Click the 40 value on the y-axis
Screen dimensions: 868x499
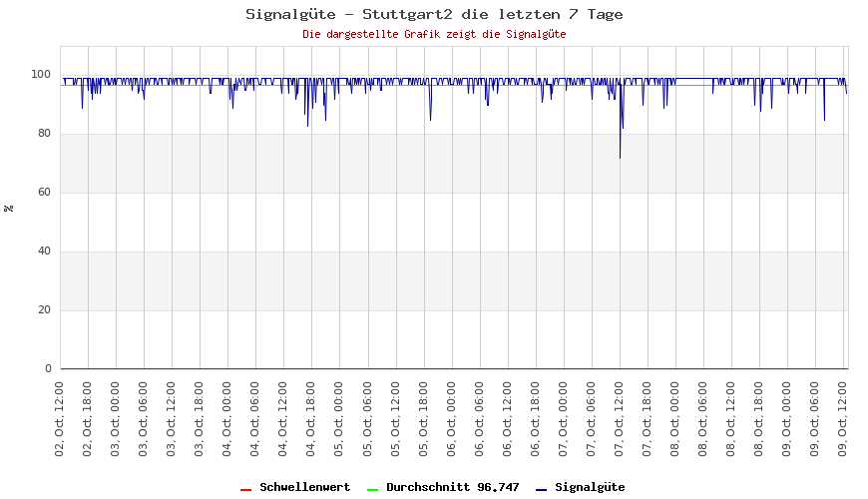point(44,251)
